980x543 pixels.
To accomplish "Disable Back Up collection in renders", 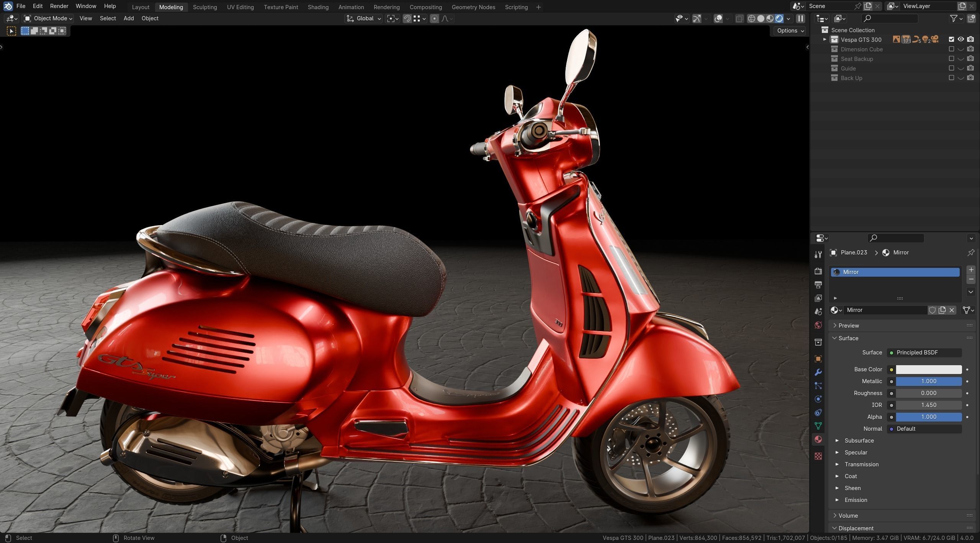I will [970, 78].
